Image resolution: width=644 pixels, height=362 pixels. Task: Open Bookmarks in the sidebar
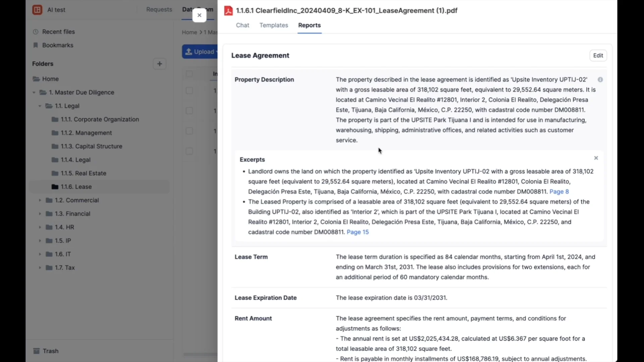[57, 45]
